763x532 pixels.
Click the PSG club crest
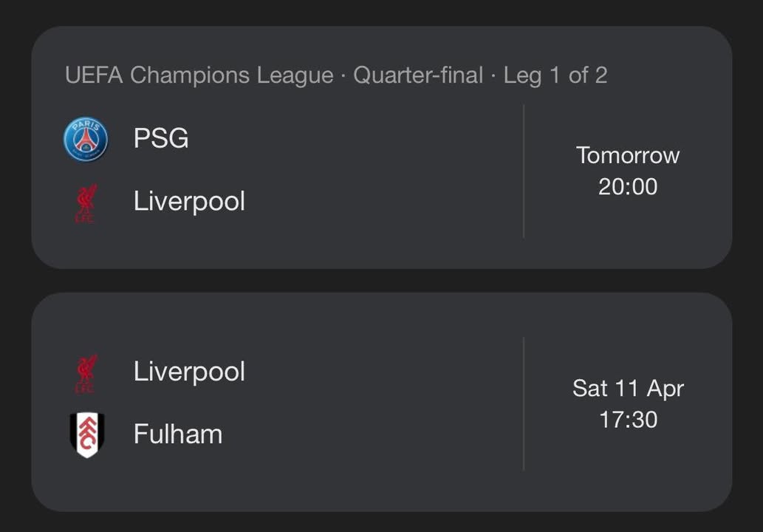86,140
